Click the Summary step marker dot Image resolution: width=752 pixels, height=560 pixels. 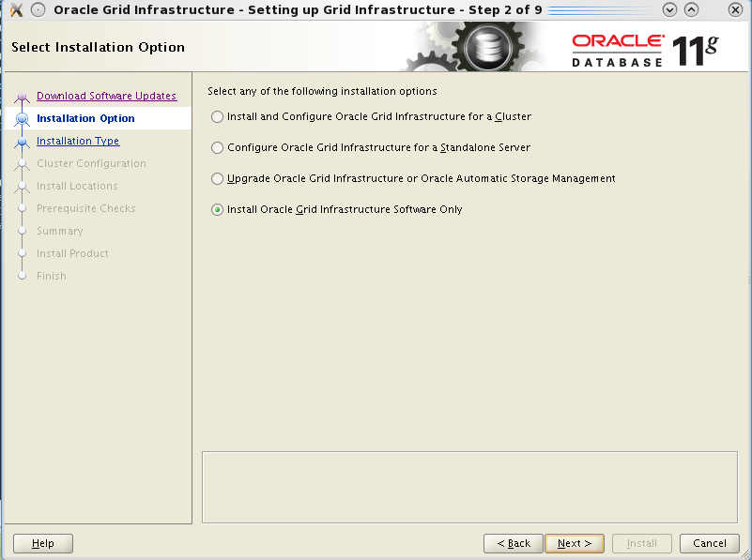pyautogui.click(x=22, y=231)
